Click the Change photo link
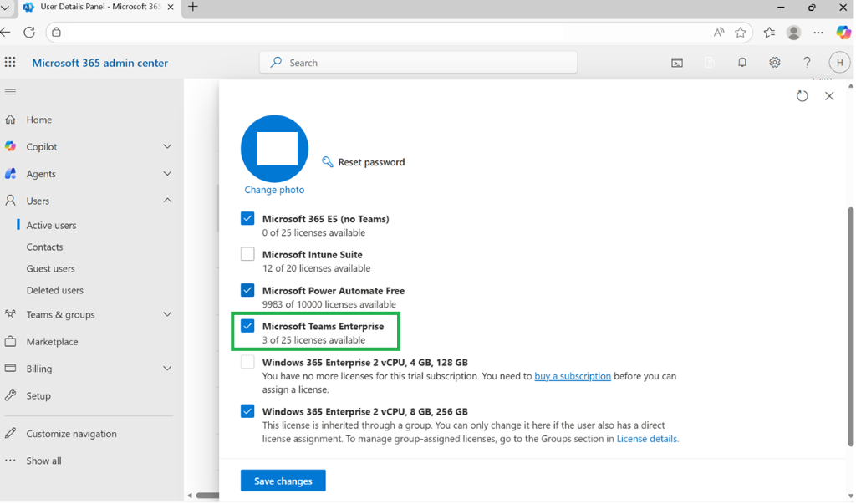This screenshot has width=856, height=504. coord(274,190)
